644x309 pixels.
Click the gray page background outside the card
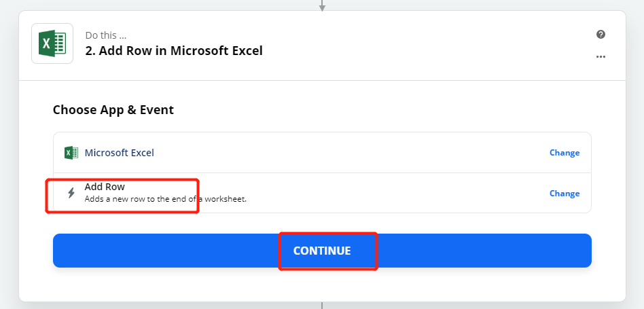(x=9, y=164)
